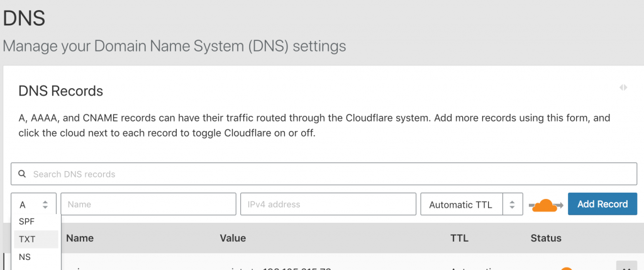The width and height of the screenshot is (644, 270).
Task: Open the Automatic TTL dropdown
Action: click(x=472, y=205)
